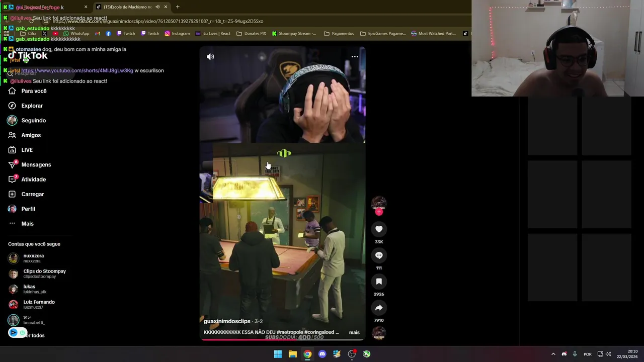Open the Amigos page
The image size is (644, 362).
25,135
